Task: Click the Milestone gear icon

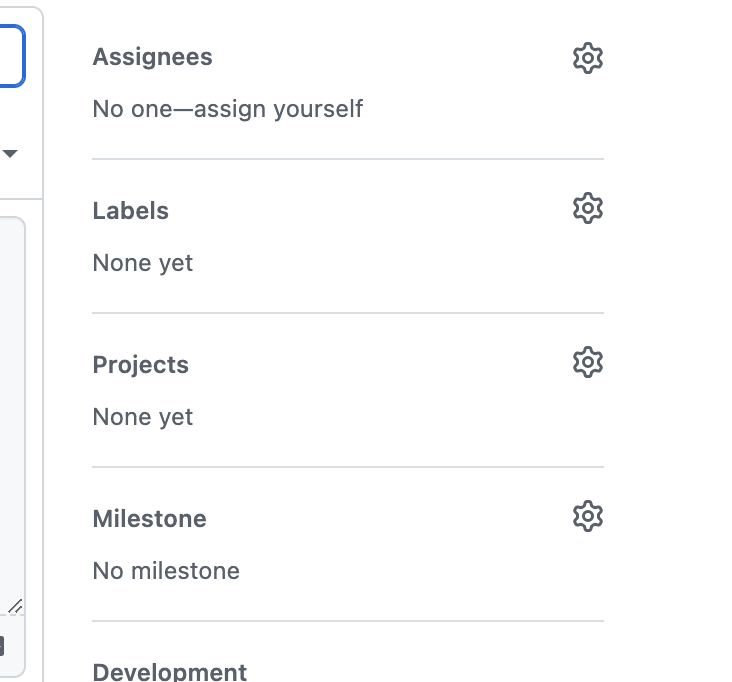Action: pyautogui.click(x=588, y=516)
